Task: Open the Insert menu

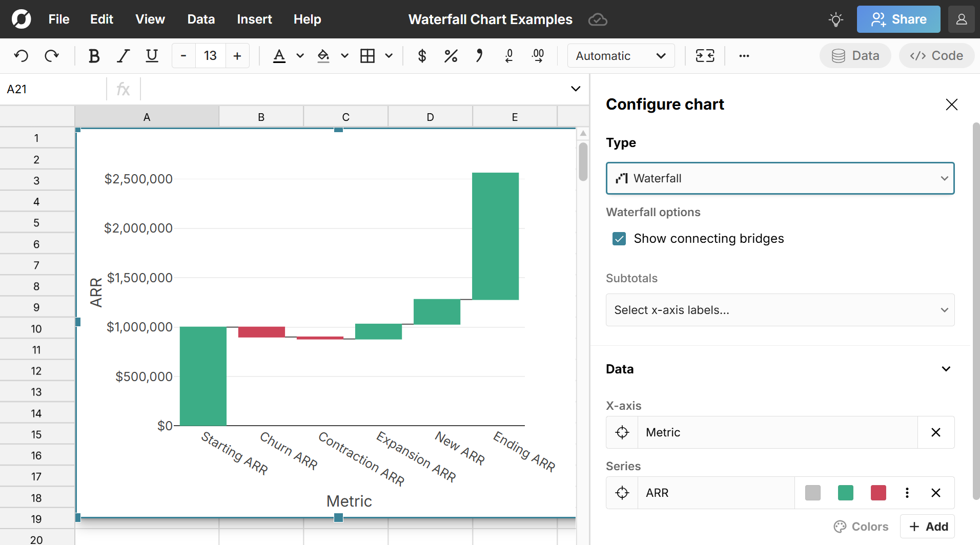Action: 254,19
